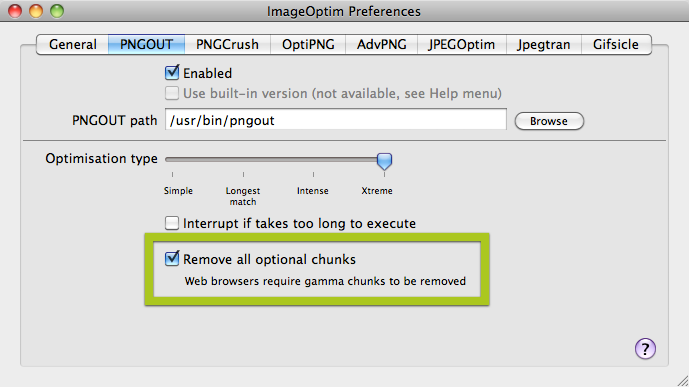Click the Optimisation type slider handle
Screen dimensions: 689x387
[384, 161]
